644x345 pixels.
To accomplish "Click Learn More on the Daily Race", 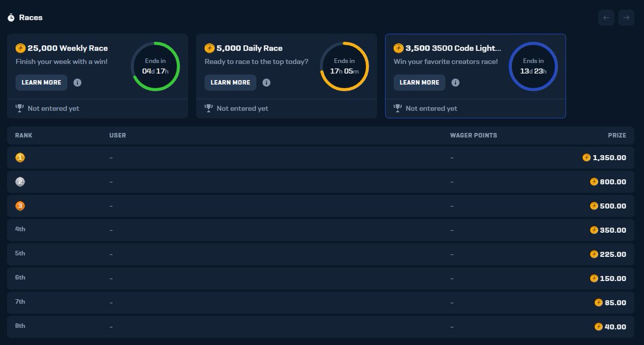I will 230,83.
